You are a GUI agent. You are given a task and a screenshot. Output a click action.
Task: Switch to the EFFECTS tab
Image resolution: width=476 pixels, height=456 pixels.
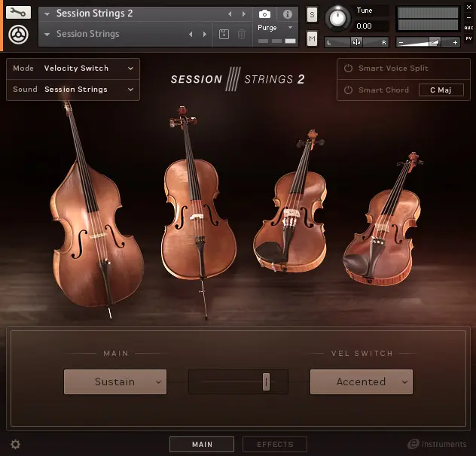275,445
